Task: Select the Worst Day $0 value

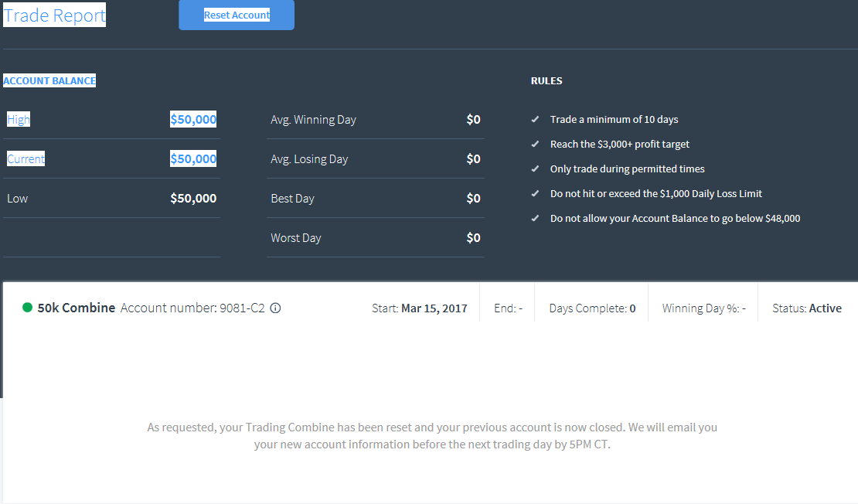Action: point(473,237)
